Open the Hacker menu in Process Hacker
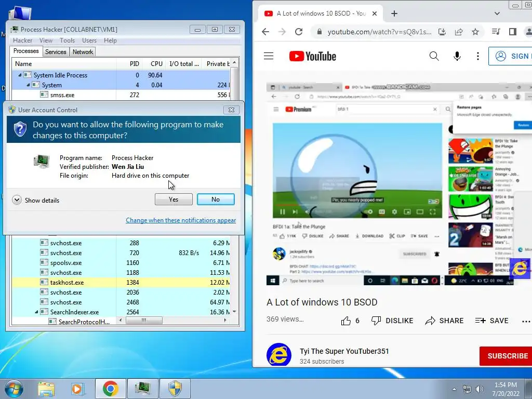 tap(23, 41)
